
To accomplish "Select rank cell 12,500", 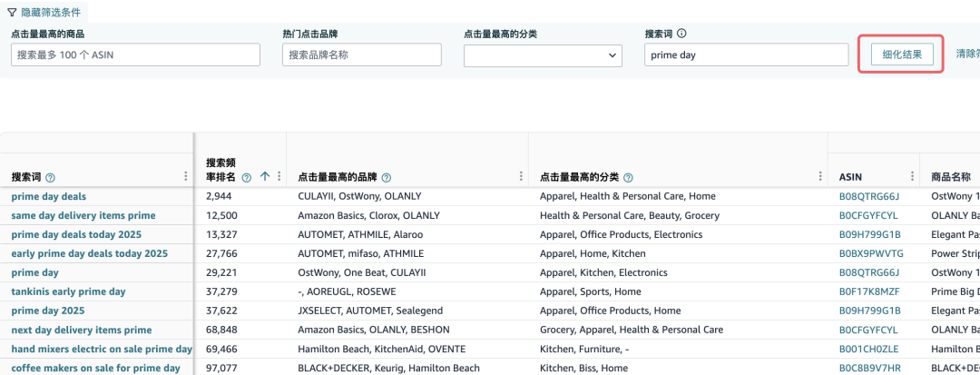I will click(x=221, y=215).
